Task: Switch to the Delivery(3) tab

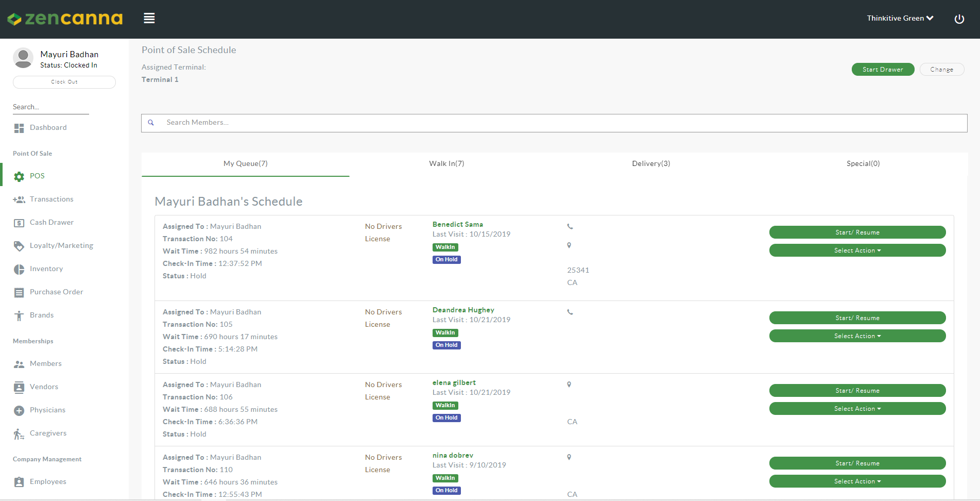Action: [x=651, y=164]
